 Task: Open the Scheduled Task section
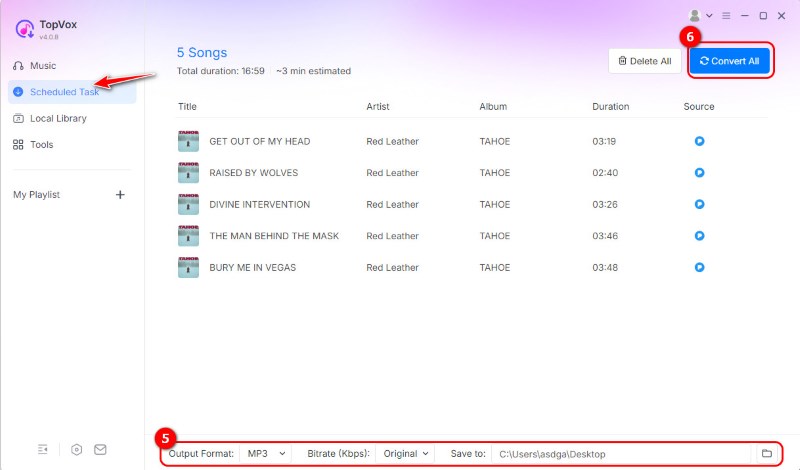click(72, 92)
